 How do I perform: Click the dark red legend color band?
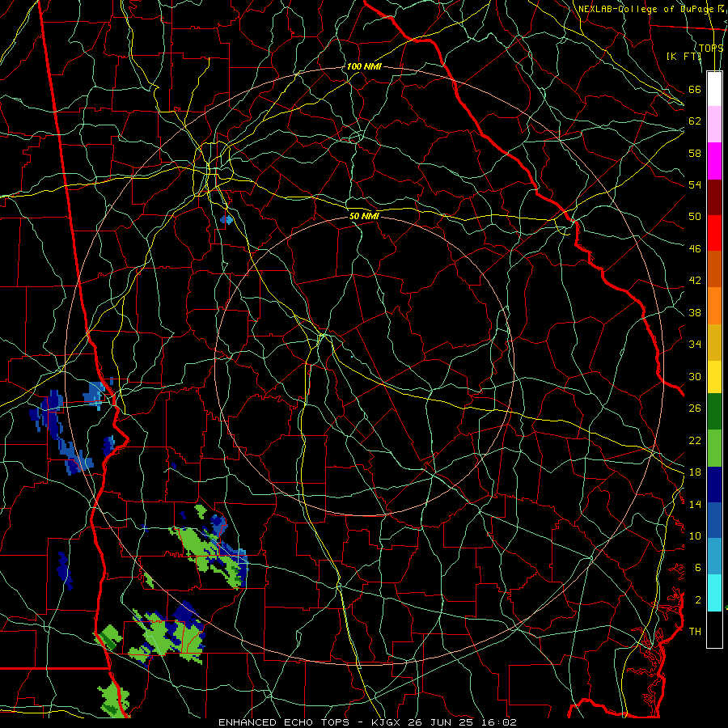[714, 197]
